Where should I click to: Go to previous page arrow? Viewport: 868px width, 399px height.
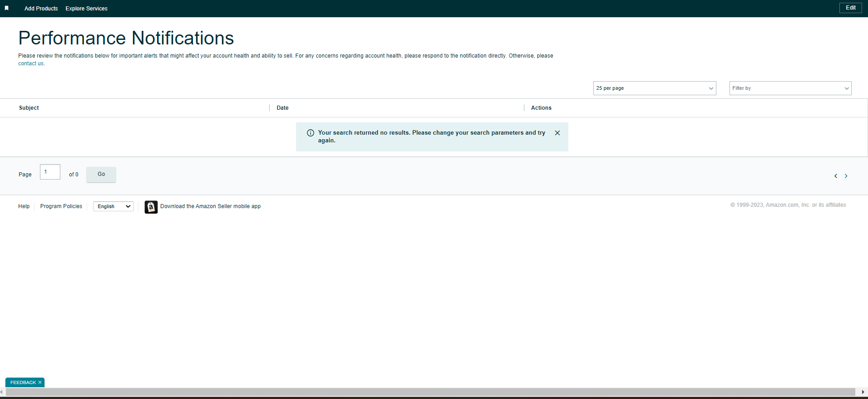pos(836,176)
